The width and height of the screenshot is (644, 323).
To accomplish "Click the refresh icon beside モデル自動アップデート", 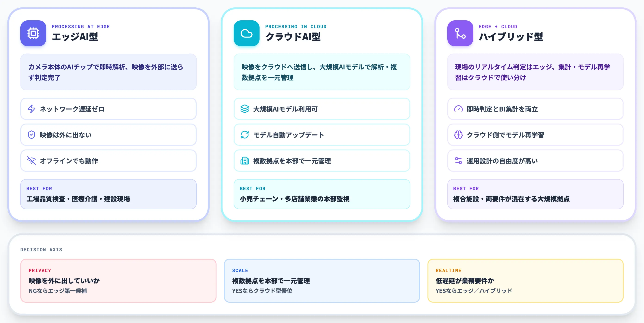I will tap(245, 135).
